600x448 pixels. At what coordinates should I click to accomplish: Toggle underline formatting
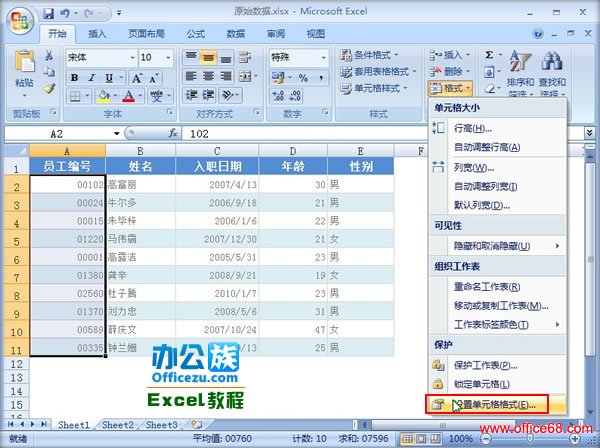[109, 78]
